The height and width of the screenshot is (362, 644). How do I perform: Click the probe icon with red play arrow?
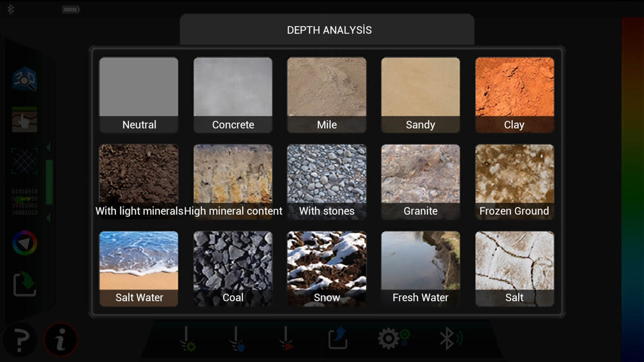286,339
